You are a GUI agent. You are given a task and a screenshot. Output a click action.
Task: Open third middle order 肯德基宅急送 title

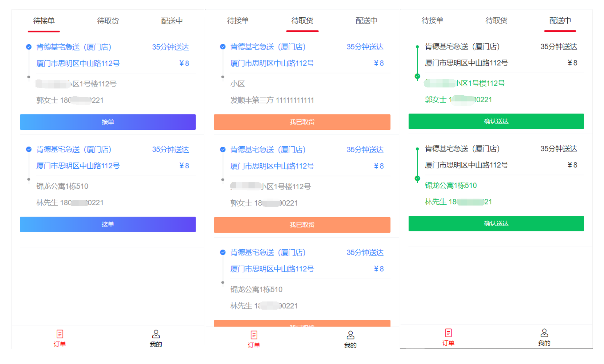coord(268,253)
